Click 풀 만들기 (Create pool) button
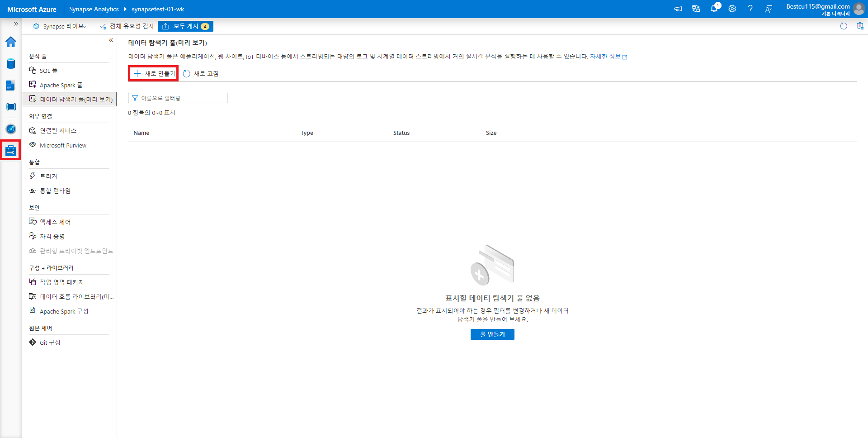Viewport: 868px width, 438px height. pyautogui.click(x=492, y=334)
